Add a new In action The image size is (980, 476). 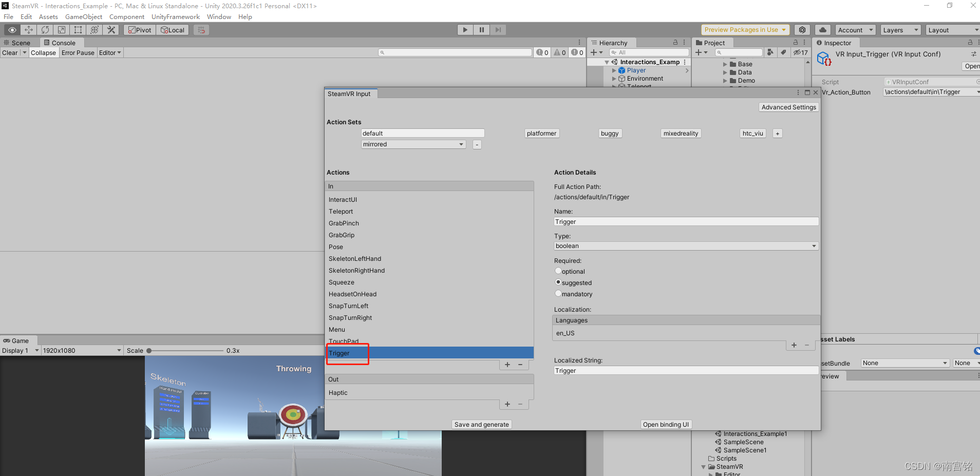point(507,365)
